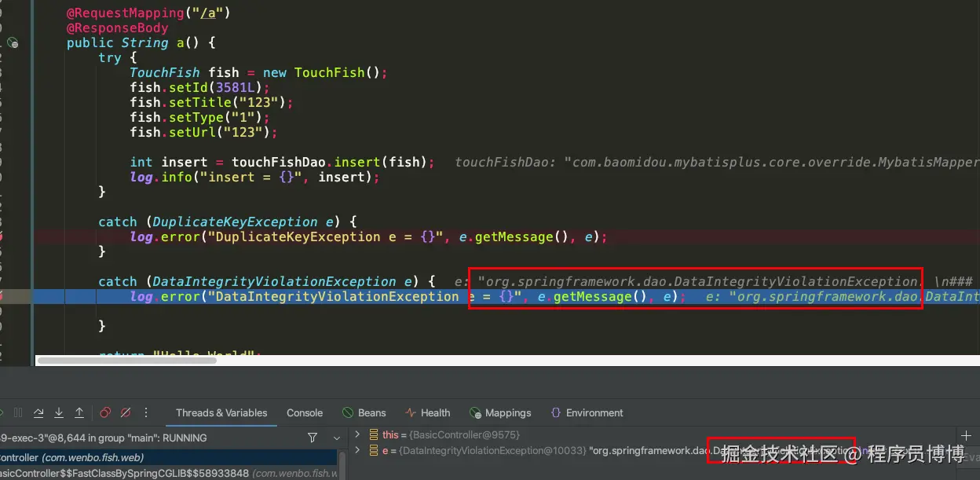The image size is (980, 480).
Task: Click the log.info("insert = {}") statement
Action: click(255, 177)
